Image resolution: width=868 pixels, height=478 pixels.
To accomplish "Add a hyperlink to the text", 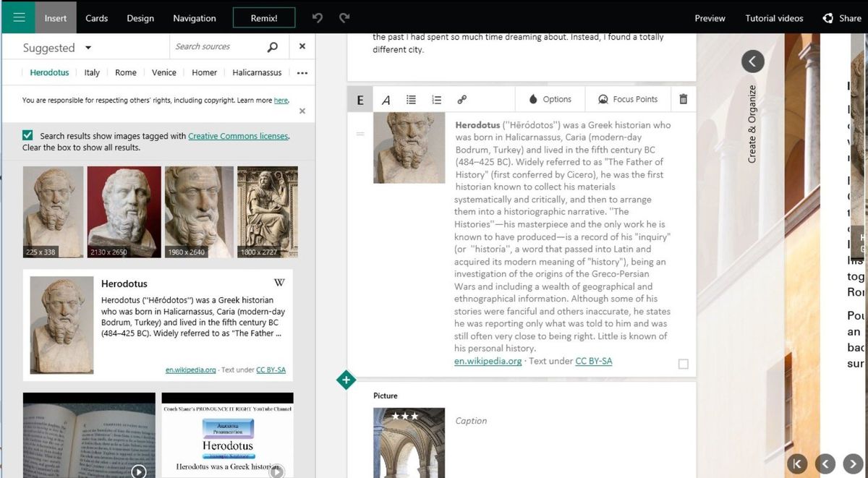I will tap(462, 99).
